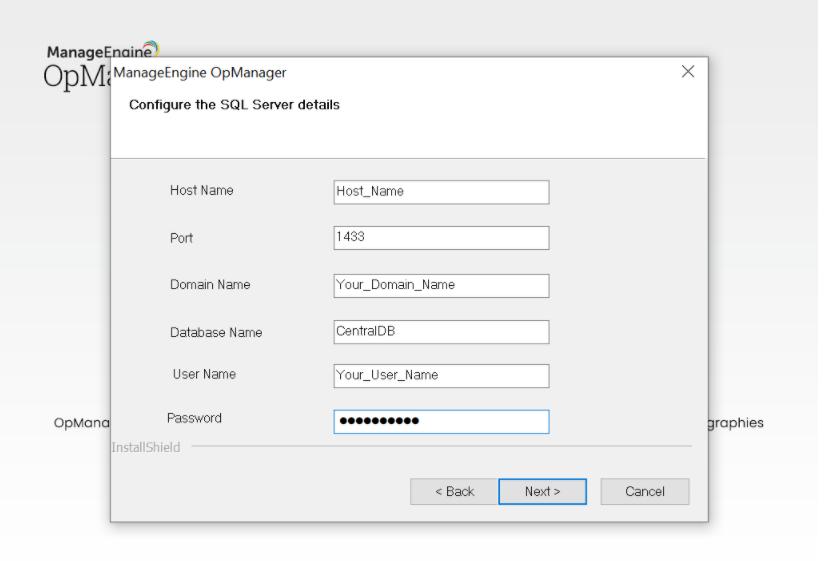This screenshot has width=826, height=561.
Task: Click inside the masked Password field
Action: (441, 421)
